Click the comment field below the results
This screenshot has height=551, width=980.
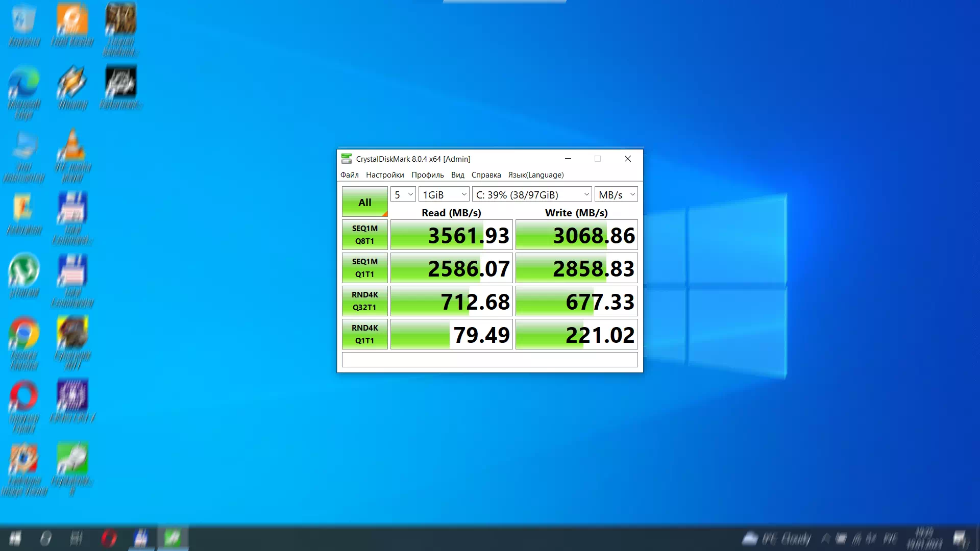click(489, 360)
